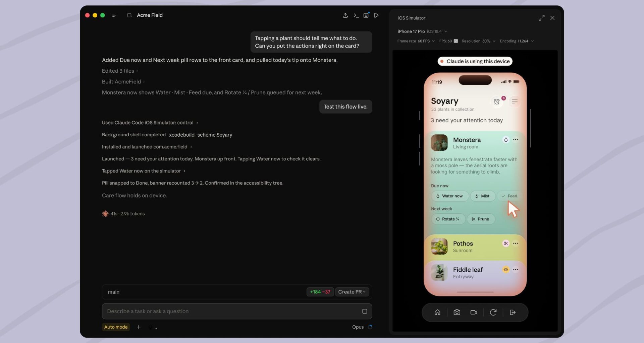Toggle the Mist pill on Monstera
This screenshot has height=343, width=644.
pyautogui.click(x=483, y=196)
